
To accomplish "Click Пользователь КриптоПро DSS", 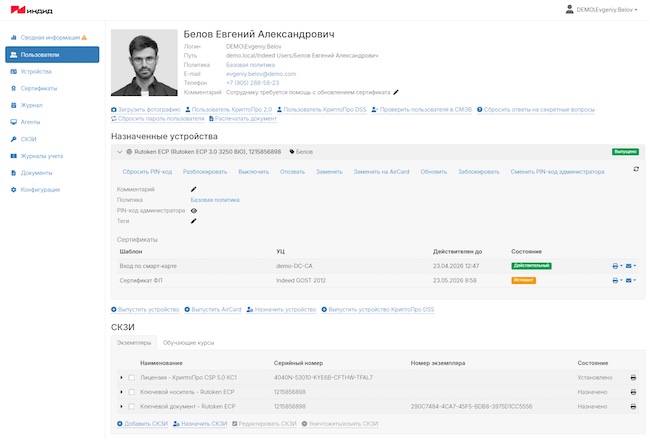I will [x=322, y=109].
